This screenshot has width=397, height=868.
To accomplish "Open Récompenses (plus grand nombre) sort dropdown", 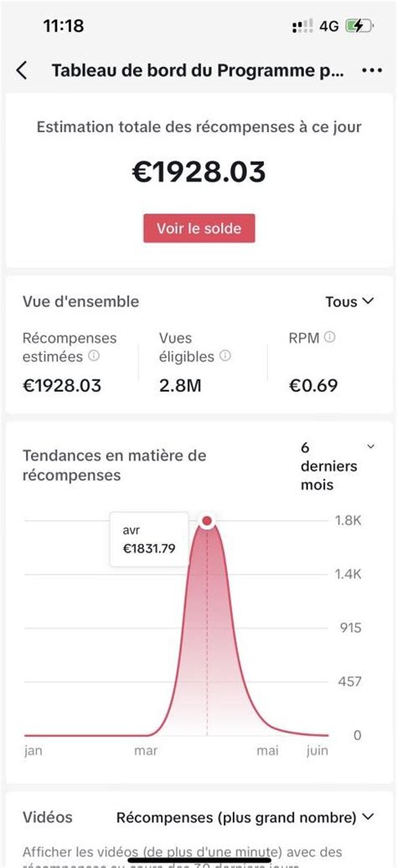I will [x=245, y=817].
